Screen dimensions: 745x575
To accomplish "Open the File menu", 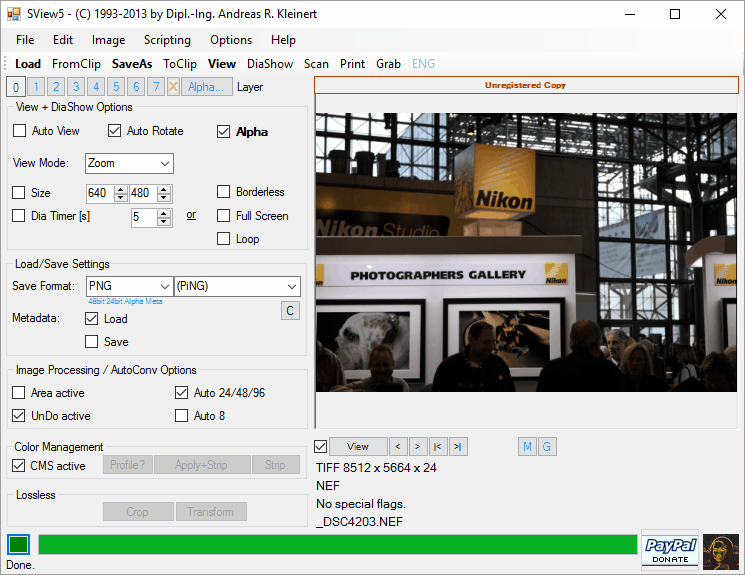I will 25,40.
